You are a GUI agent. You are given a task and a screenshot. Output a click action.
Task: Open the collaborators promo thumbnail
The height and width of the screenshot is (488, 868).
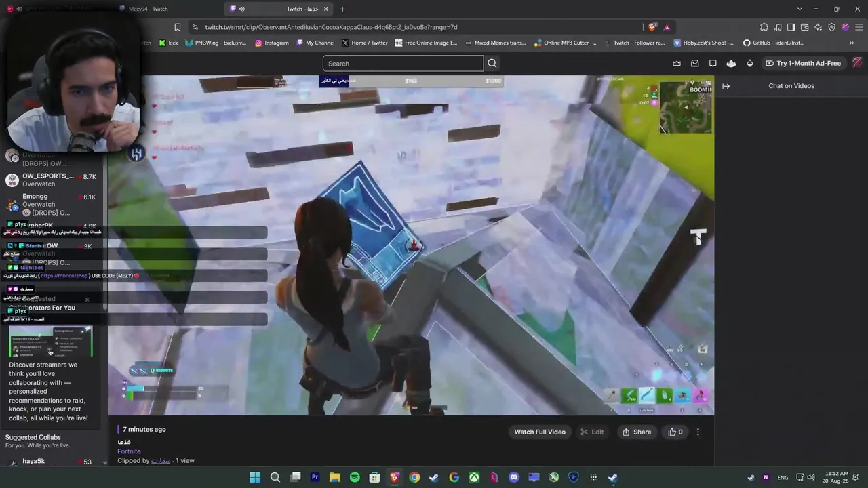click(50, 341)
